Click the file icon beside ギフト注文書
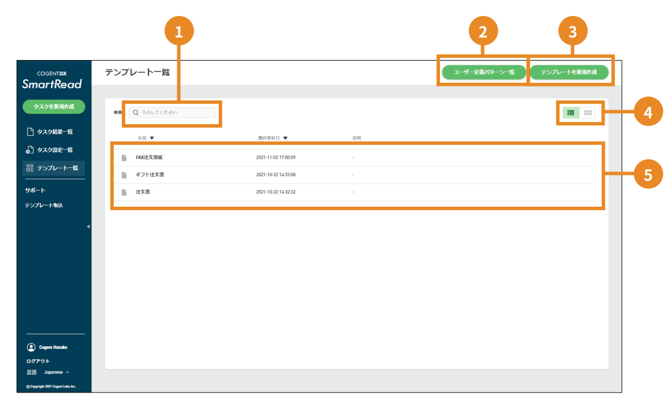The height and width of the screenshot is (403, 670). click(x=125, y=175)
